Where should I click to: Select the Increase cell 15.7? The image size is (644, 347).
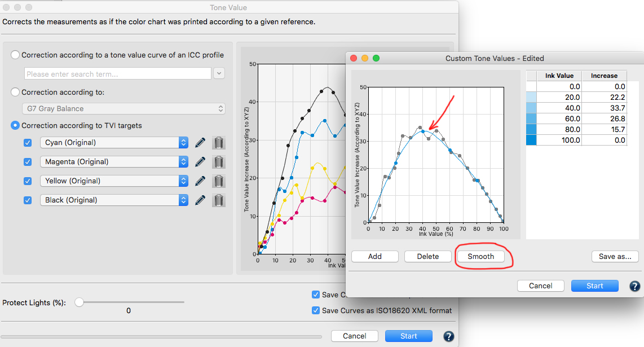pos(604,130)
